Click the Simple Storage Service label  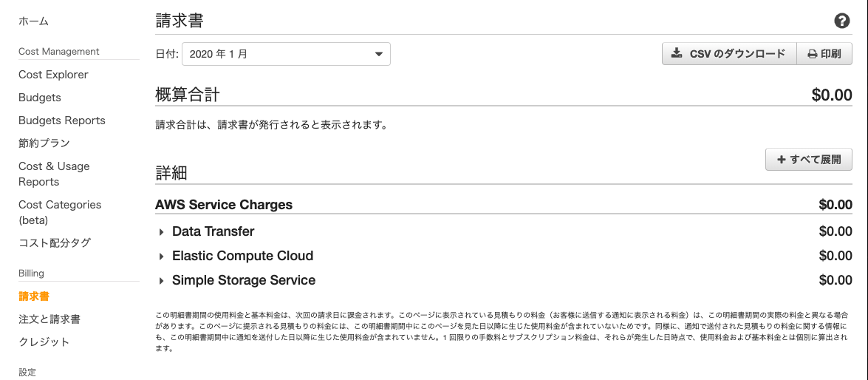244,280
